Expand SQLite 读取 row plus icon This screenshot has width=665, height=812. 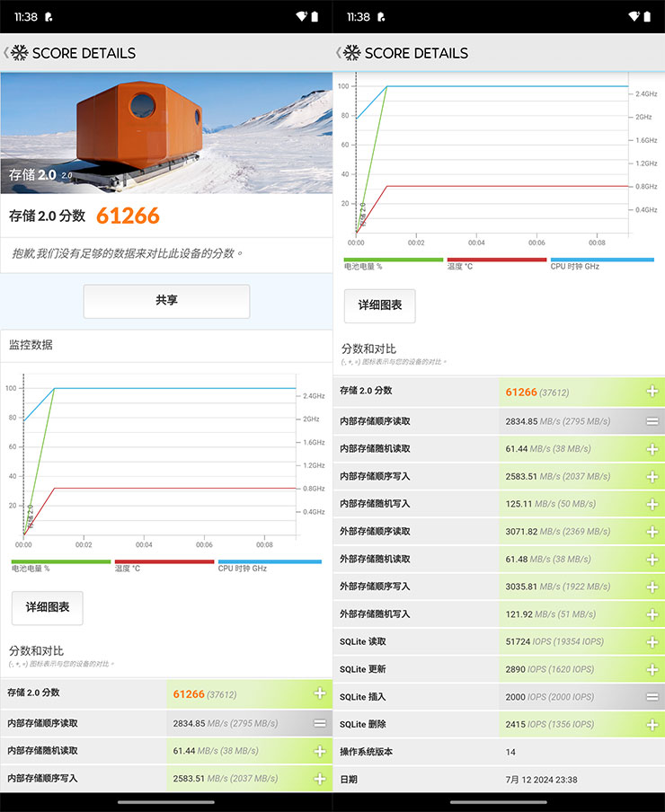click(x=652, y=642)
